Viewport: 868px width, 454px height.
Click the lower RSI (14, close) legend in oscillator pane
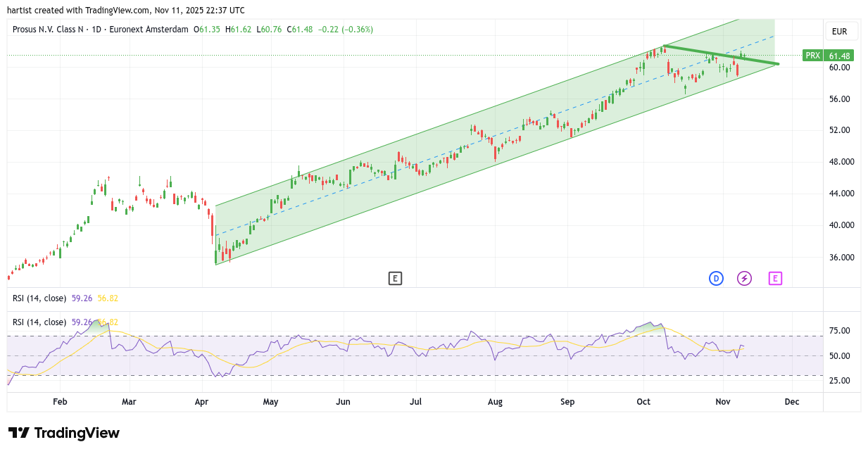click(39, 322)
